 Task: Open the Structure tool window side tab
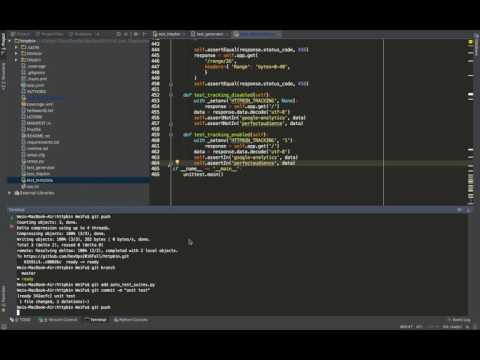pos(3,76)
